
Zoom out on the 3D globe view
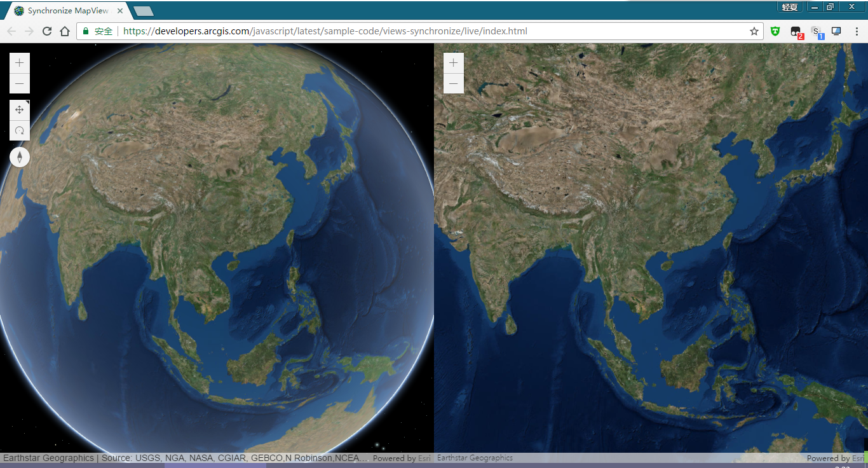[20, 84]
